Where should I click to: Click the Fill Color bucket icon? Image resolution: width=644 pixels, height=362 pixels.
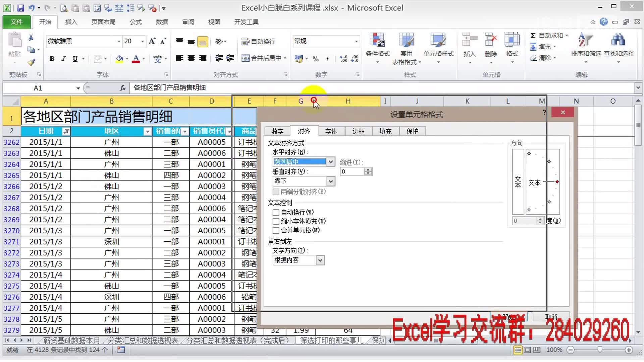[119, 59]
